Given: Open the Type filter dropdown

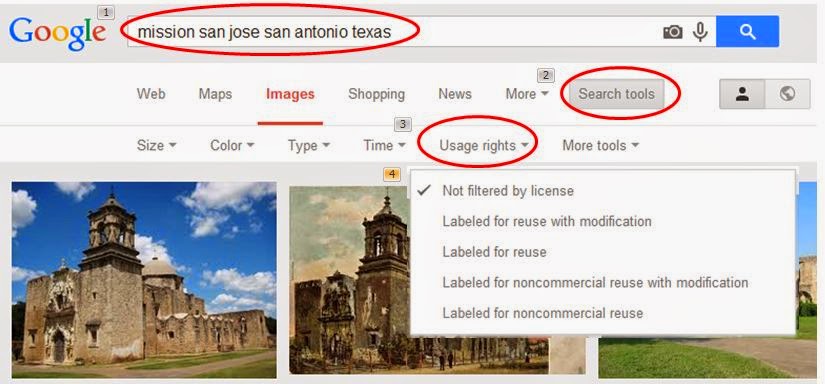Looking at the screenshot, I should pos(309,145).
